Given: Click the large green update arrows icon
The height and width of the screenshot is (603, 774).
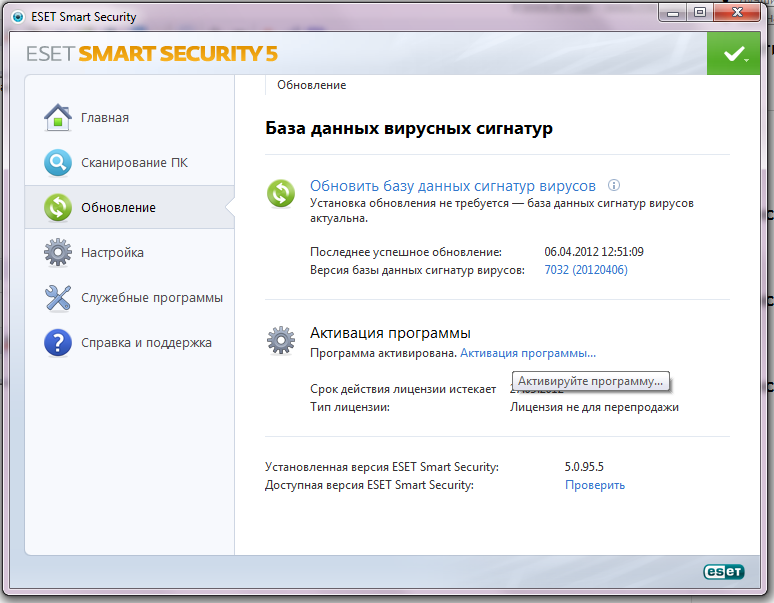Looking at the screenshot, I should point(281,193).
